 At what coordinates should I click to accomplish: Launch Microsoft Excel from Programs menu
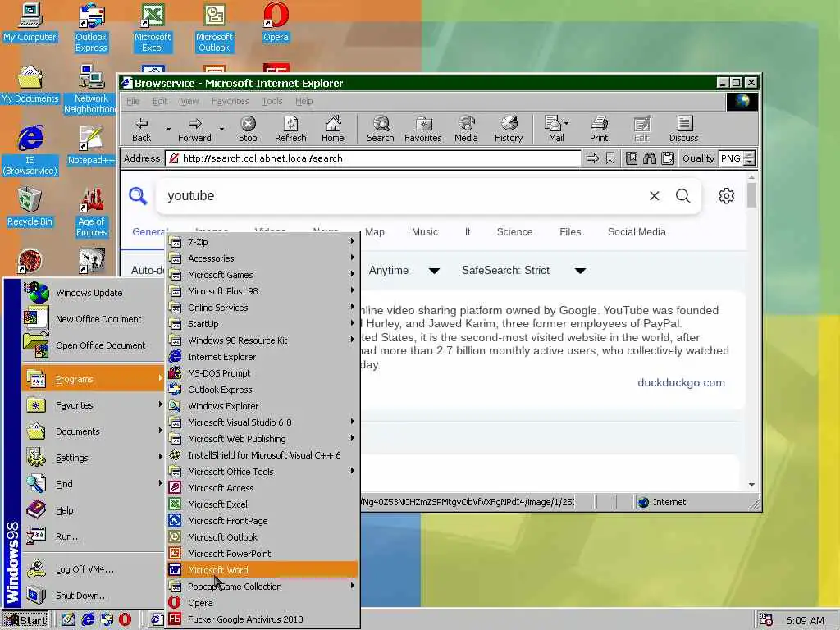[x=262, y=504]
